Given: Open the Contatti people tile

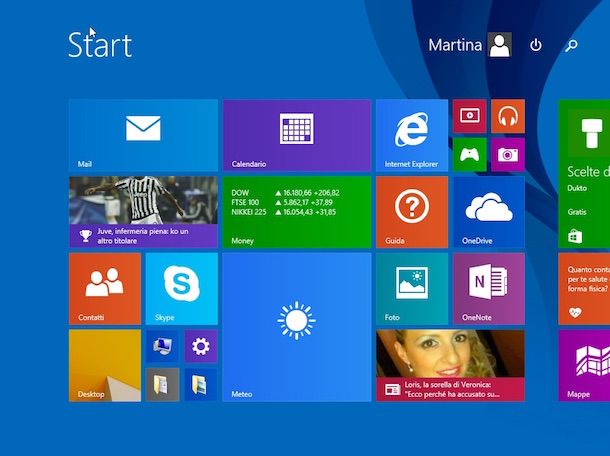Looking at the screenshot, I should (x=105, y=289).
